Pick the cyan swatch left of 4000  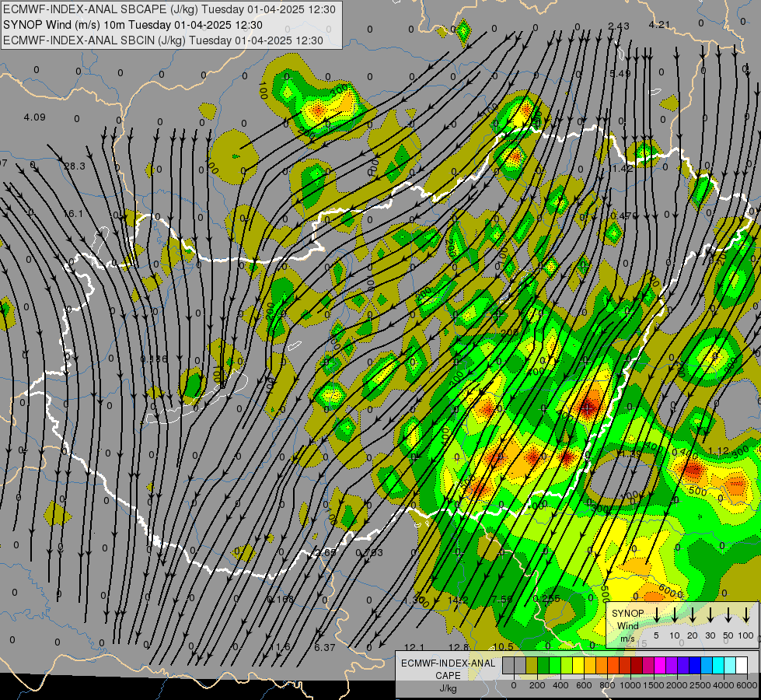(x=719, y=666)
